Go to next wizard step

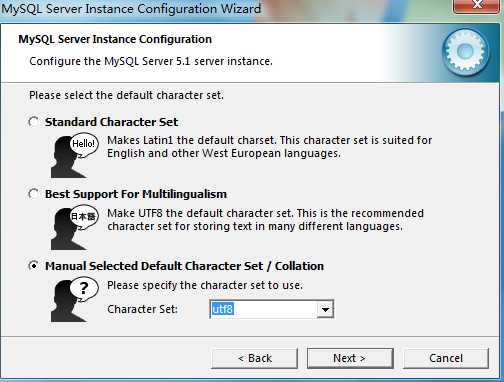[x=350, y=358]
